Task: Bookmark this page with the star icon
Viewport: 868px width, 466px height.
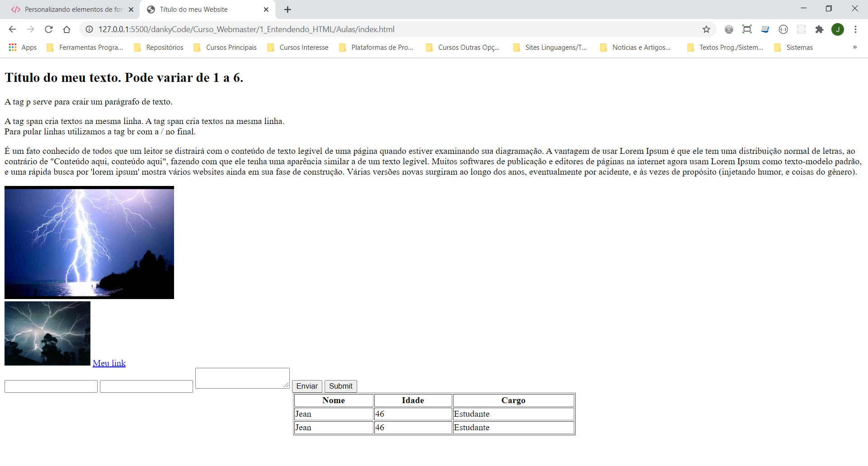Action: point(706,29)
